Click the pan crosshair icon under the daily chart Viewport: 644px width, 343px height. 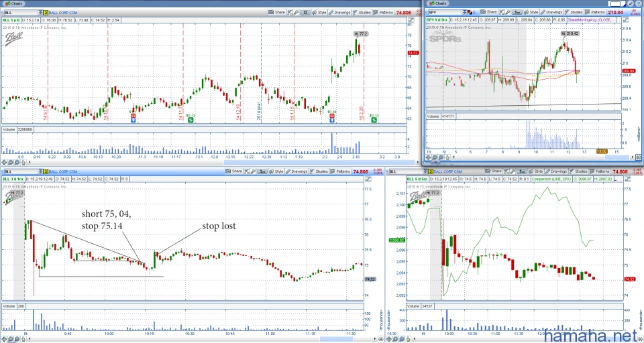4,162
